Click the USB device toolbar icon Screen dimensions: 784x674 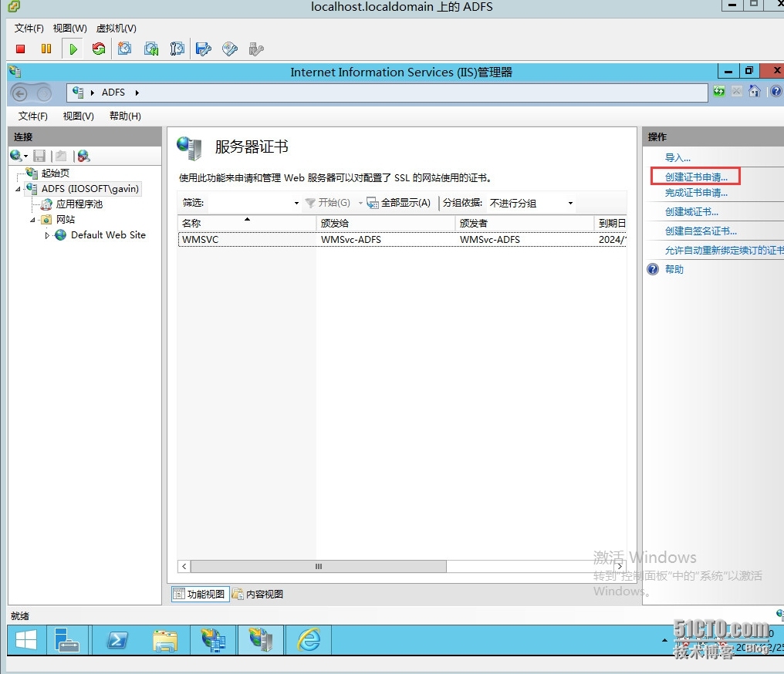pos(256,49)
